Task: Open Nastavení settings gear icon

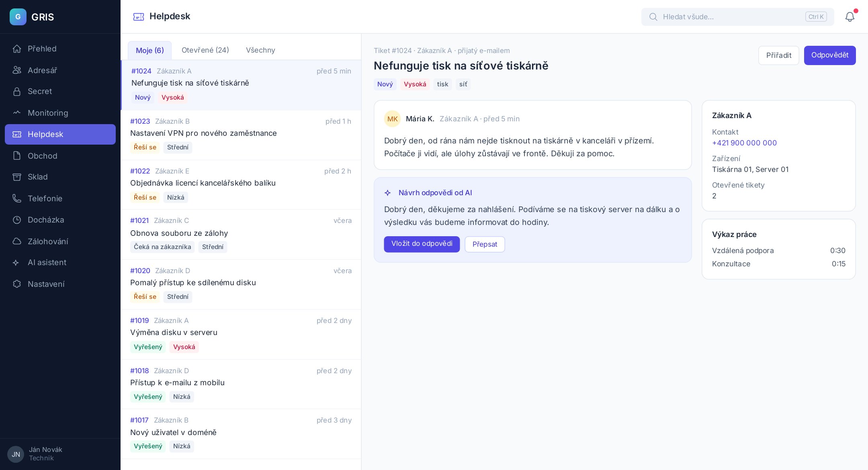Action: [17, 284]
